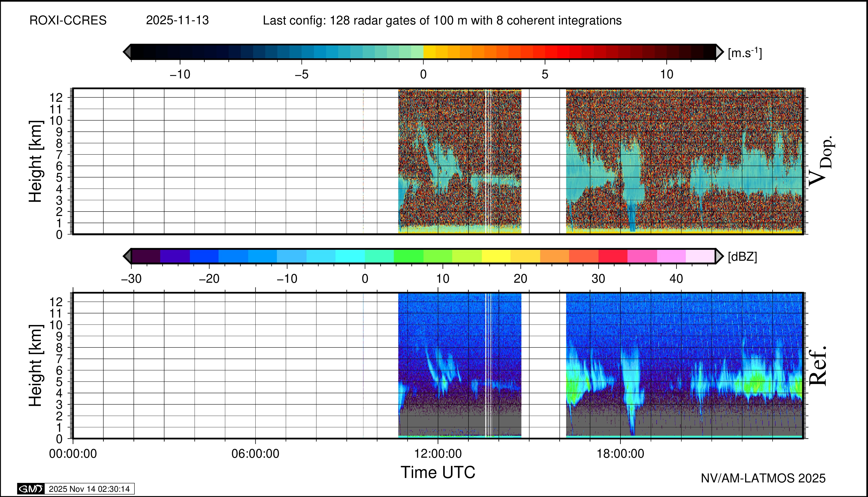The height and width of the screenshot is (497, 868).
Task: Click the dark purple -30 dBZ swatch
Action: pyautogui.click(x=146, y=256)
